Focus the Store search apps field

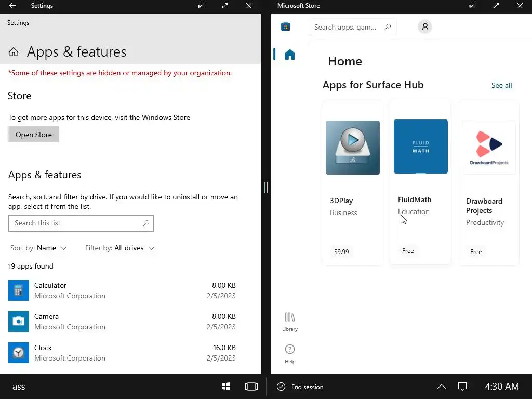tap(353, 27)
